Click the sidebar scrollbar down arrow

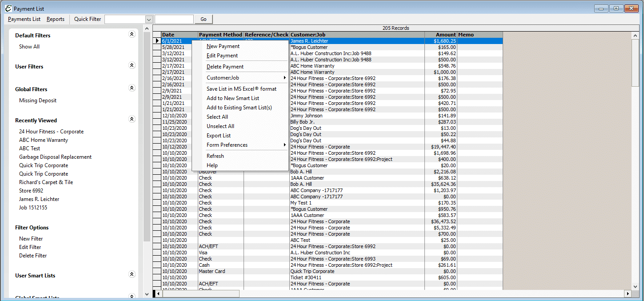(x=147, y=294)
